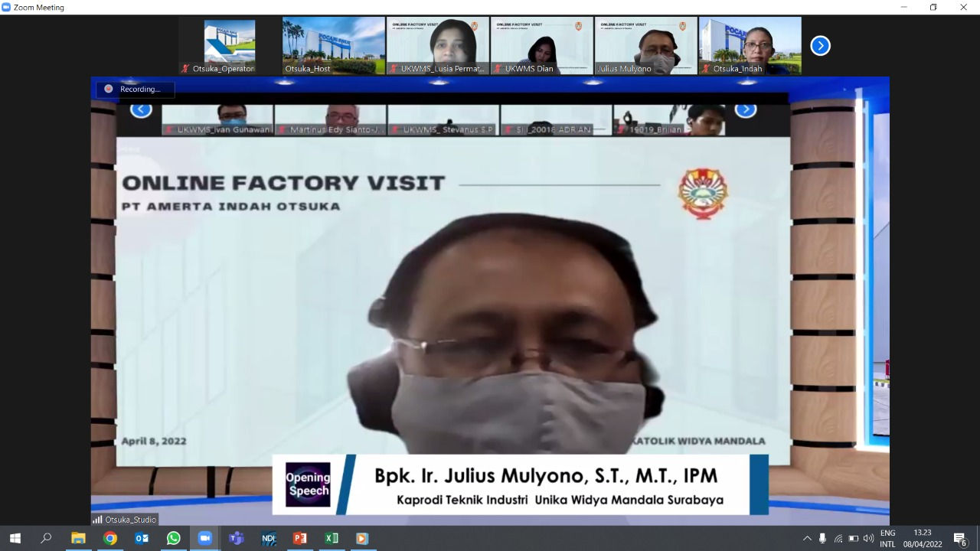Click UKWMS_Stevanus S.P tile in shared screen

[x=443, y=120]
